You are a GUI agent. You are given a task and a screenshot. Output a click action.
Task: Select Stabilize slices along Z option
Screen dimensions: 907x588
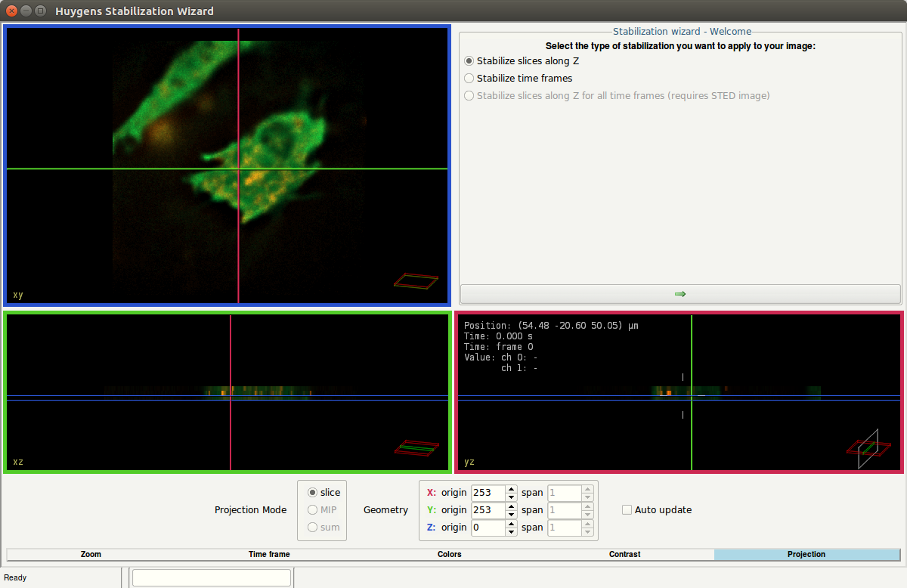point(469,61)
